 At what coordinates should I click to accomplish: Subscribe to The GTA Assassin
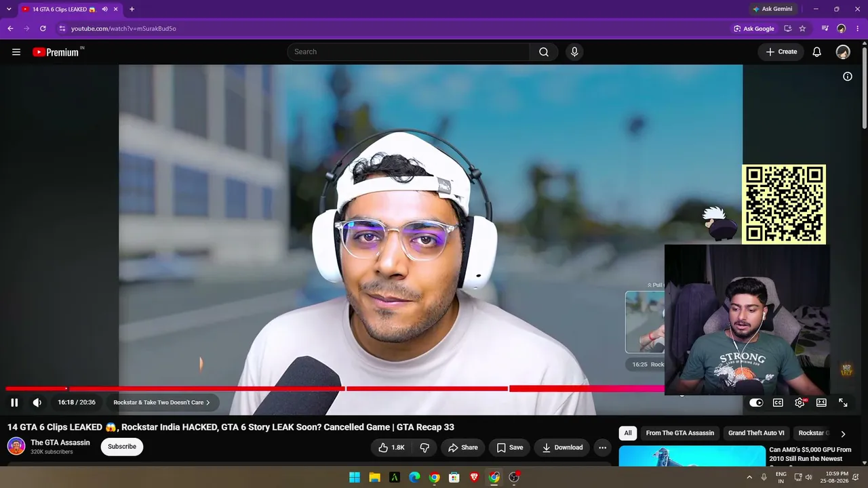[122, 447]
